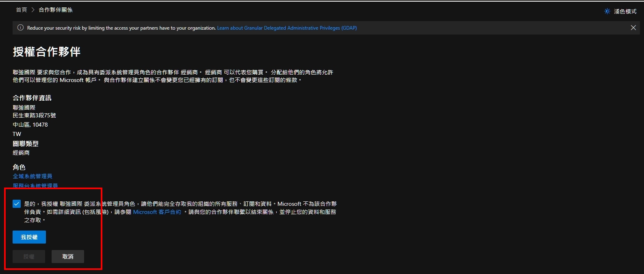Image resolution: width=644 pixels, height=274 pixels.
Task: Go to 首頁 in the breadcrumb
Action: (22, 10)
